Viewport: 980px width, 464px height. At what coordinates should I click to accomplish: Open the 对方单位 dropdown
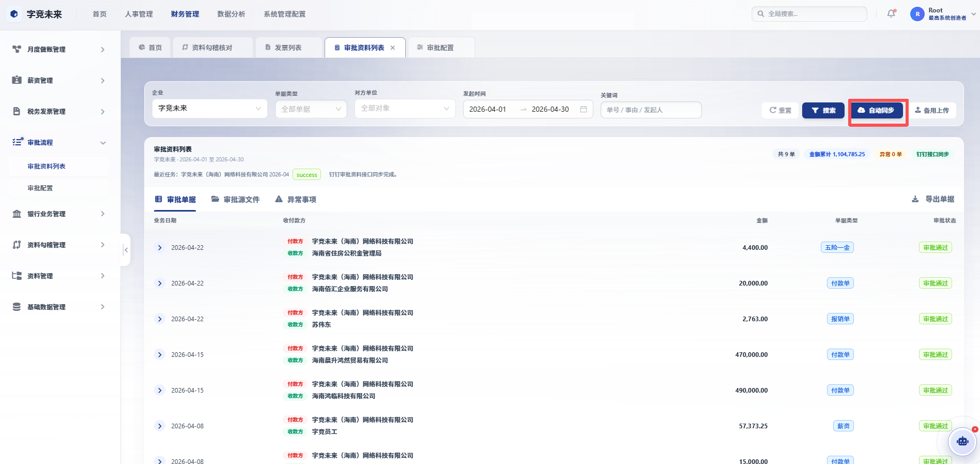coord(405,109)
